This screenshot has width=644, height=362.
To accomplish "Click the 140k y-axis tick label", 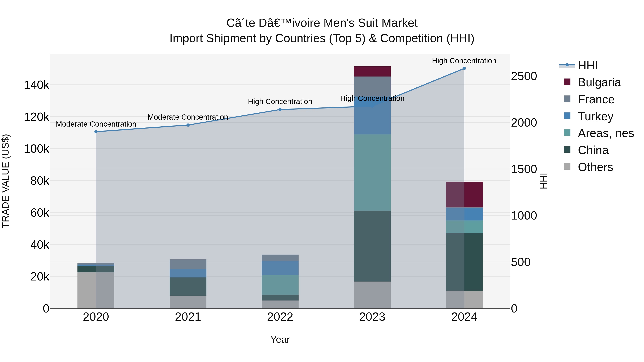I will [x=36, y=85].
